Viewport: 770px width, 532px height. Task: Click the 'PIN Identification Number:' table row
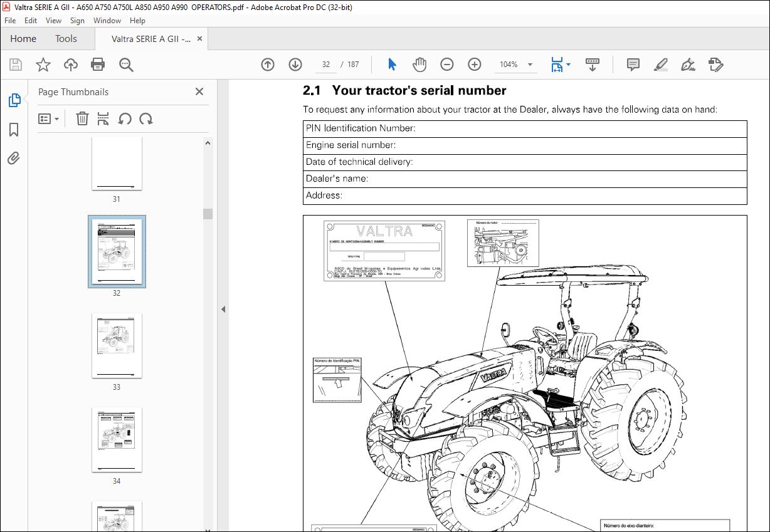click(525, 128)
